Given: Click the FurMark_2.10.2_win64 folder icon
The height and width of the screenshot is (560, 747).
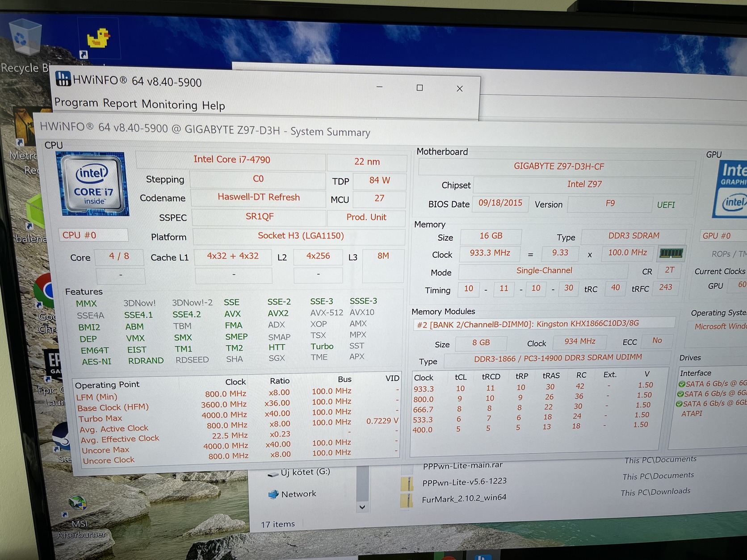Looking at the screenshot, I should coord(407,501).
